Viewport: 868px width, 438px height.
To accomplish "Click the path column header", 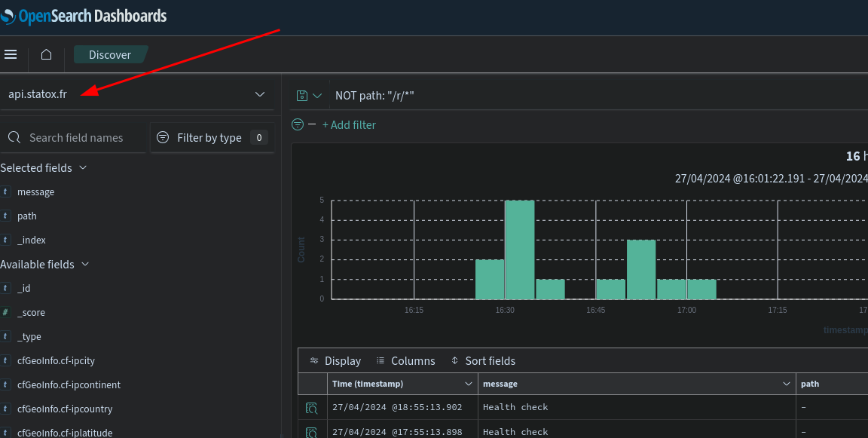I will click(810, 384).
